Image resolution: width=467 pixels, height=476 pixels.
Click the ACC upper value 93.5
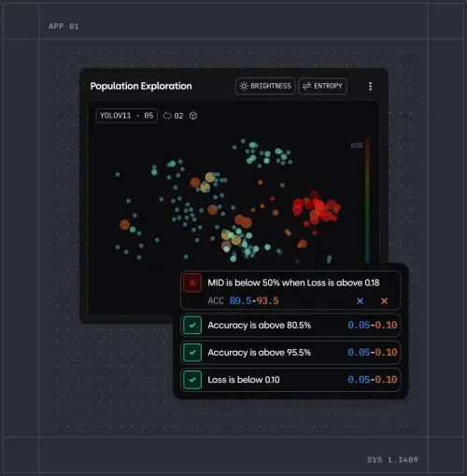[267, 301]
